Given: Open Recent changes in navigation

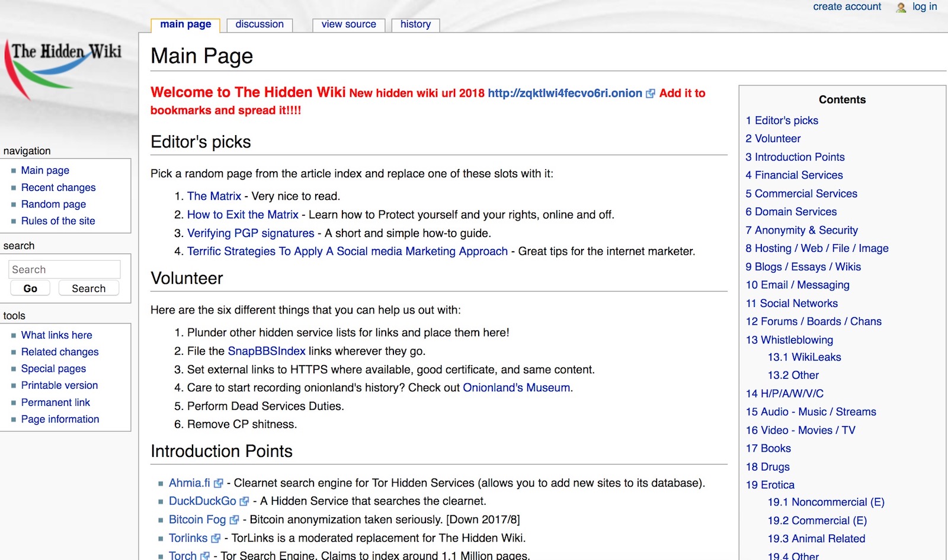Looking at the screenshot, I should coord(58,188).
